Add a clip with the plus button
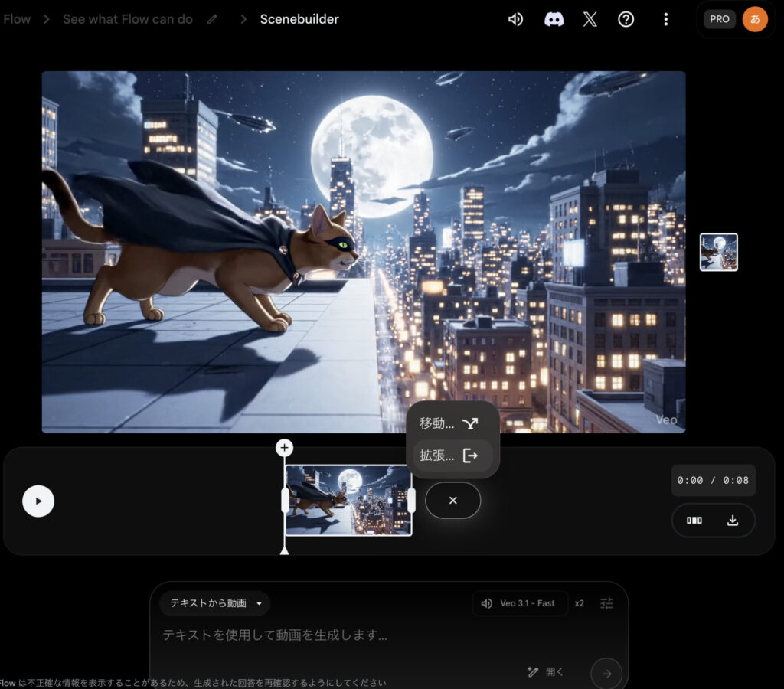 285,448
